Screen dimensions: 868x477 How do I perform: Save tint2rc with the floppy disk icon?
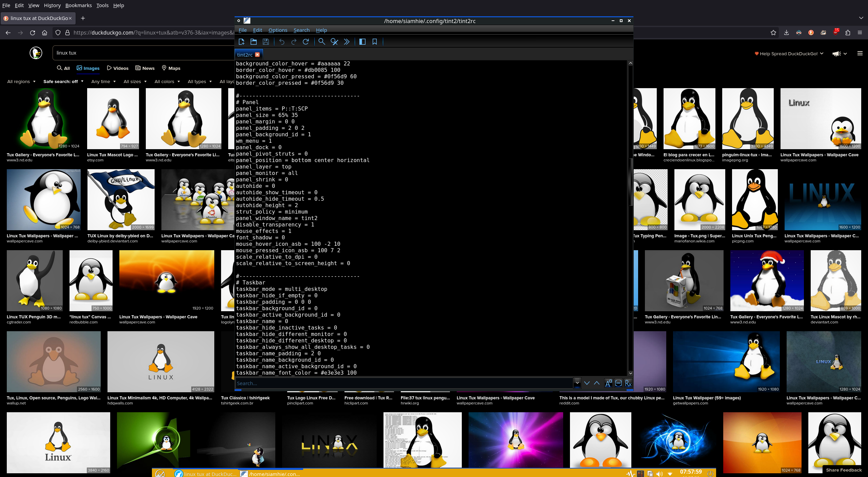pyautogui.click(x=266, y=42)
